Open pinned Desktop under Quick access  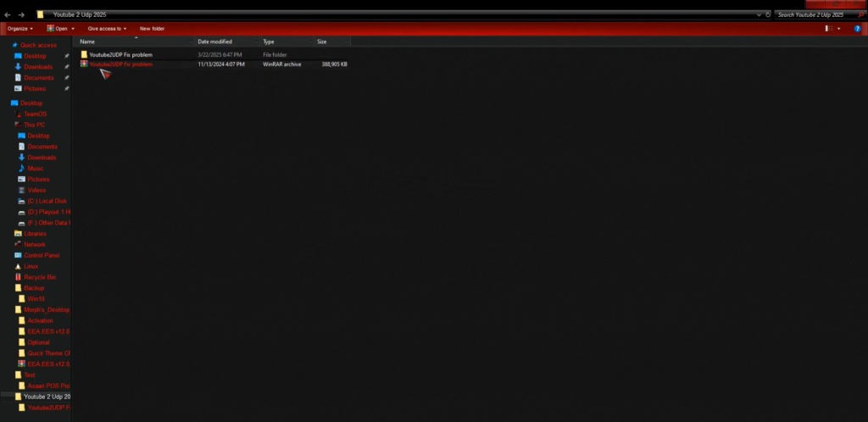pyautogui.click(x=35, y=56)
